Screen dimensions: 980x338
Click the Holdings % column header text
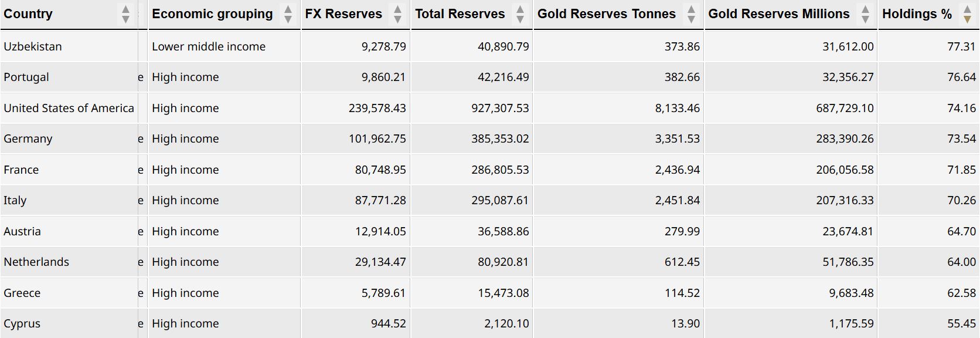click(917, 14)
